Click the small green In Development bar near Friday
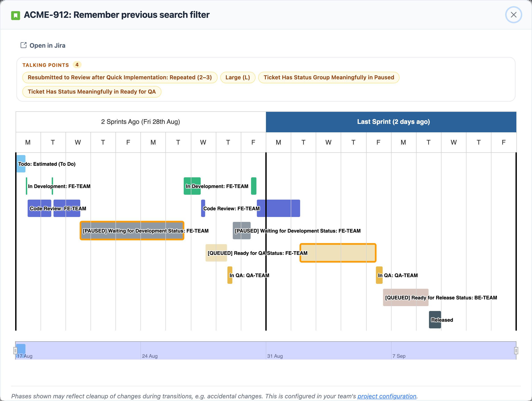Image resolution: width=532 pixels, height=401 pixels. coord(254,186)
